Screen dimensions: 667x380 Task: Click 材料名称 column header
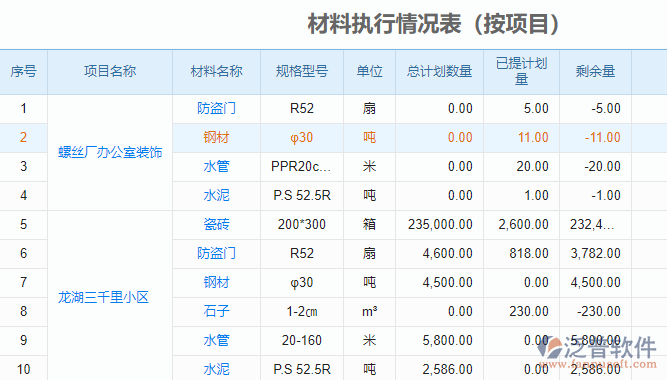(217, 71)
